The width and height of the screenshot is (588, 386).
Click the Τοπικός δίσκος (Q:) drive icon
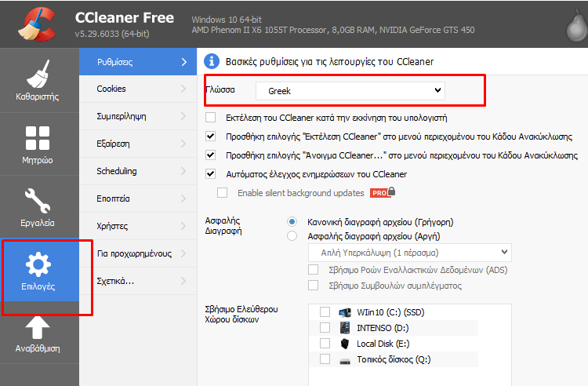coord(345,360)
